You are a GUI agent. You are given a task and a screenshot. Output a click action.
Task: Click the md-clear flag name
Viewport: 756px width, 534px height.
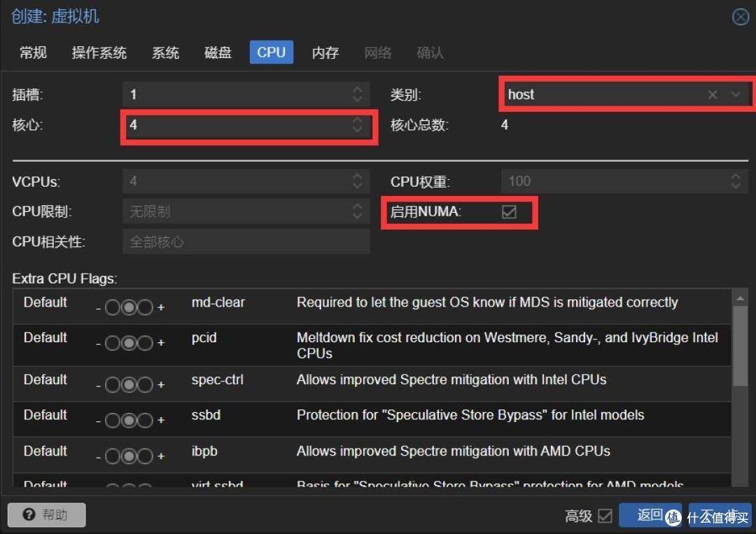tap(218, 302)
